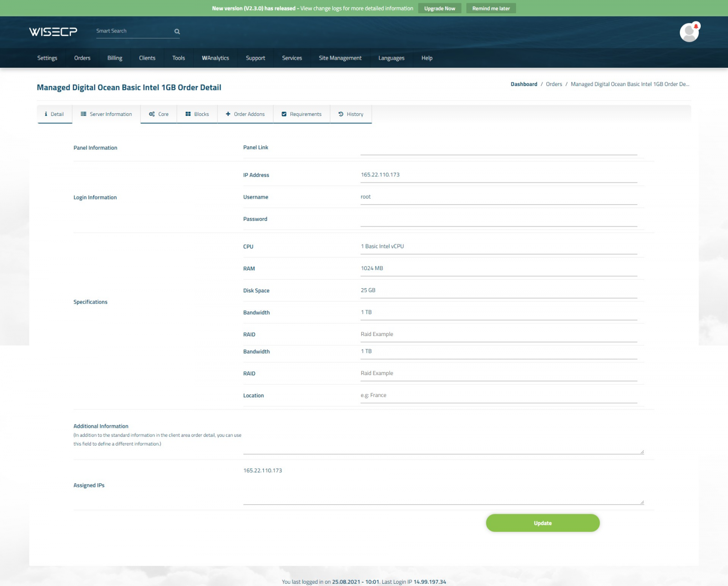Screen dimensions: 728x586
Task: Click the green Update button
Action: 543,523
